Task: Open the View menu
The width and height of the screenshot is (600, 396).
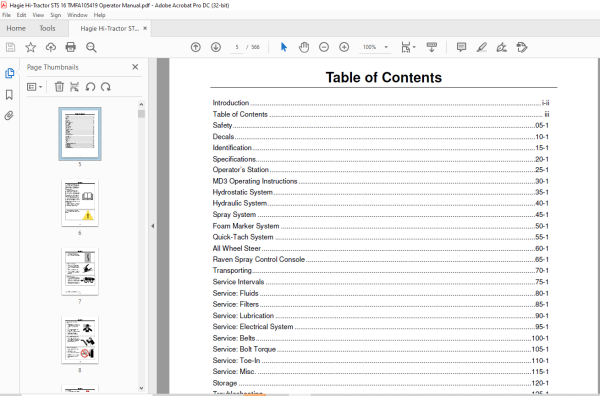Action: coord(38,15)
